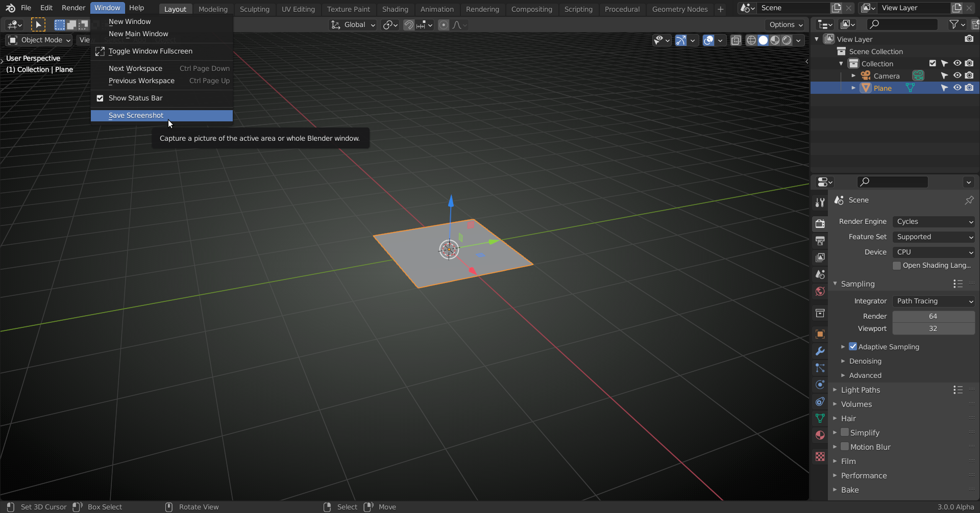Open the Texture properties tab

click(x=820, y=456)
